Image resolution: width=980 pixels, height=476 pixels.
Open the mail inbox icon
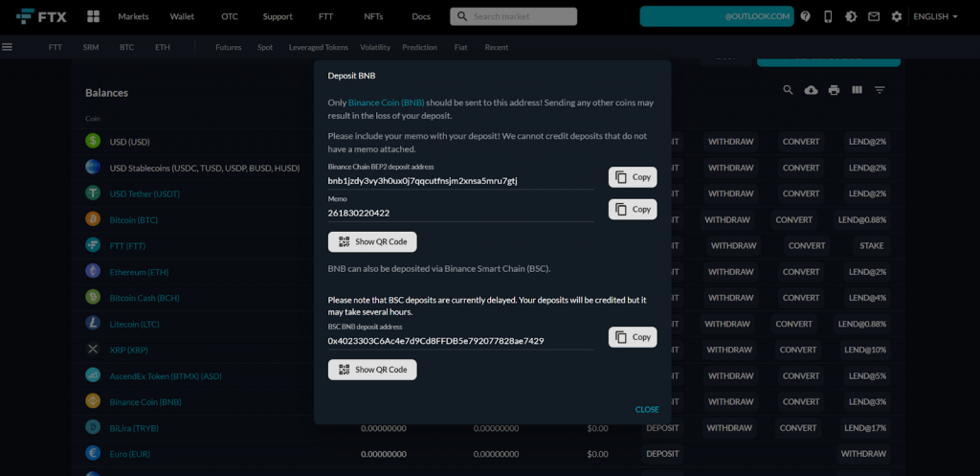pos(874,17)
